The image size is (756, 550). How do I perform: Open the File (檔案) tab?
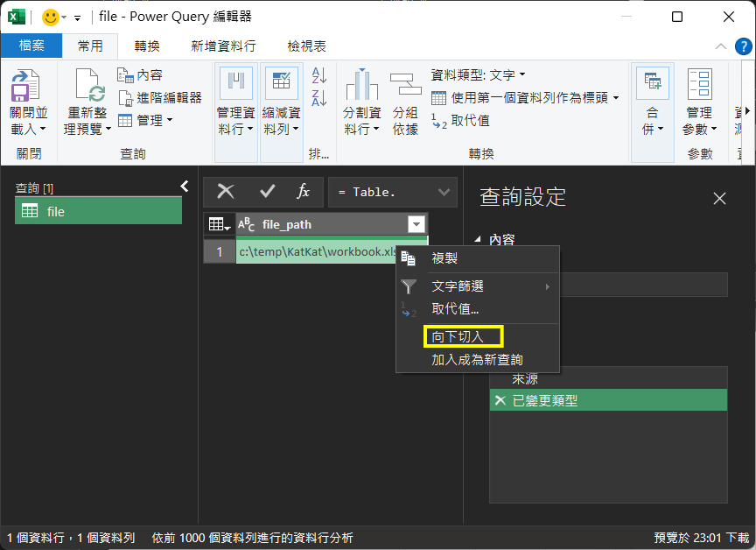31,46
